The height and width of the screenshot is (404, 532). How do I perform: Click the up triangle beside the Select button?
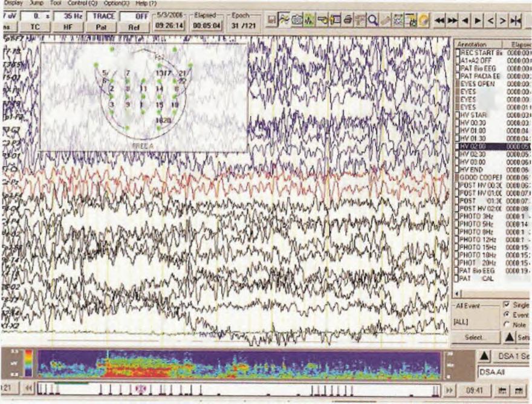coord(509,337)
